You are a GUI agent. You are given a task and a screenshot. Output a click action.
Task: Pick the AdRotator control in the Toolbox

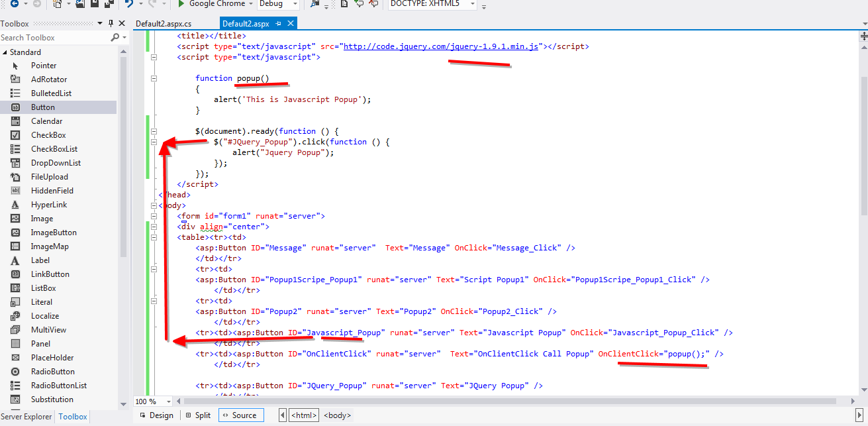pos(58,80)
